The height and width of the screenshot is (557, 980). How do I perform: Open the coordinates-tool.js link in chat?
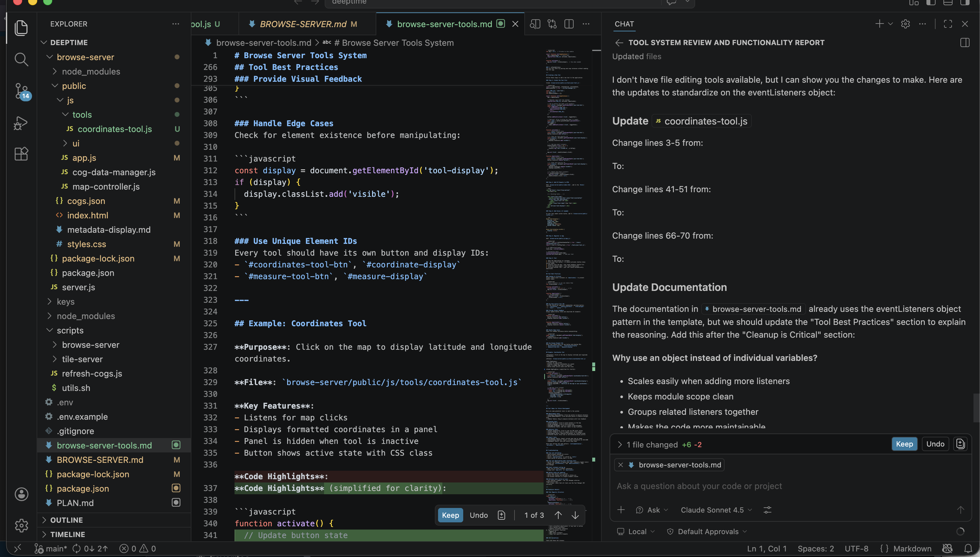(x=701, y=121)
